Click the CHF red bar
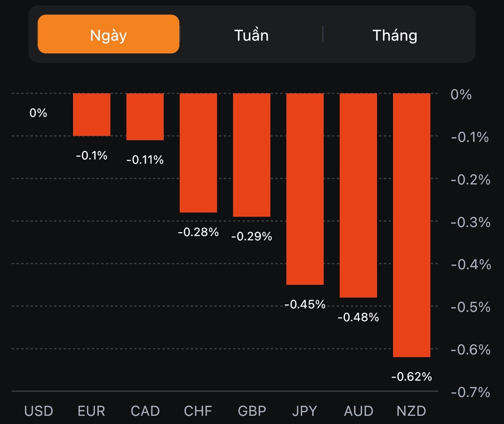 (x=198, y=153)
